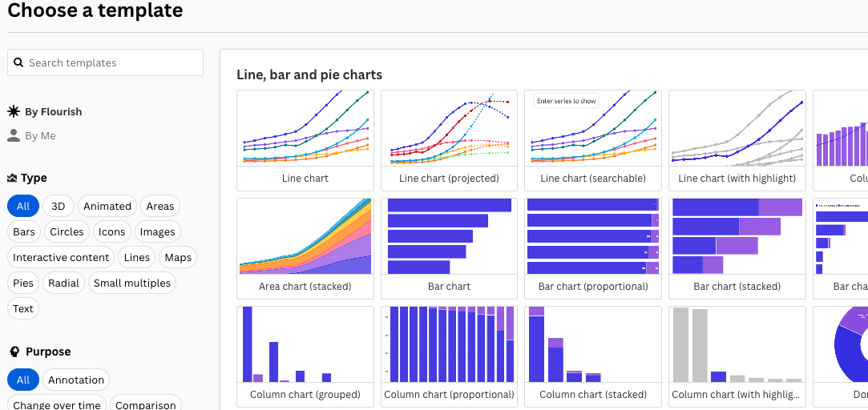This screenshot has width=868, height=410.
Task: Toggle the 3D type filter
Action: pyautogui.click(x=58, y=206)
